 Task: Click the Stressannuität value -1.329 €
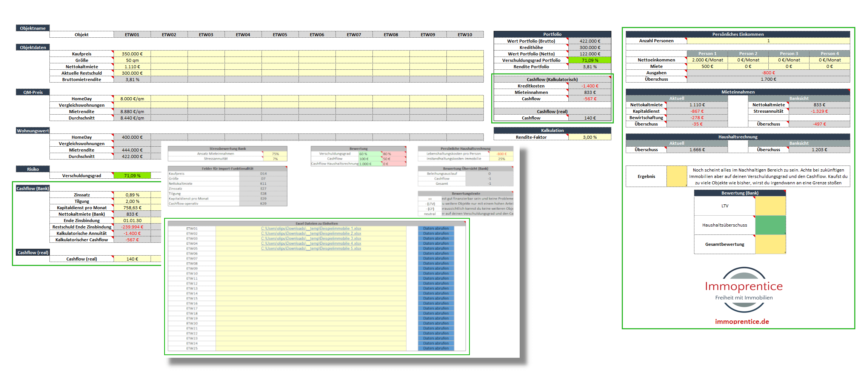point(819,111)
